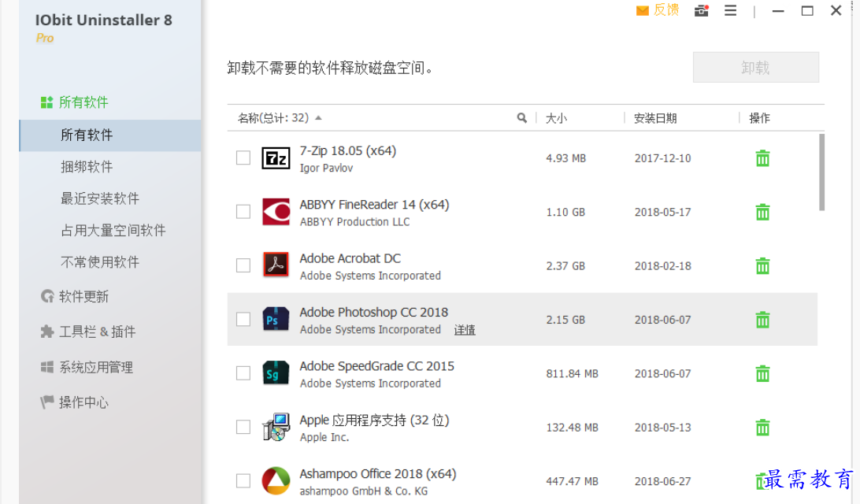Open the 操作中心 section
The image size is (860, 504).
point(84,402)
